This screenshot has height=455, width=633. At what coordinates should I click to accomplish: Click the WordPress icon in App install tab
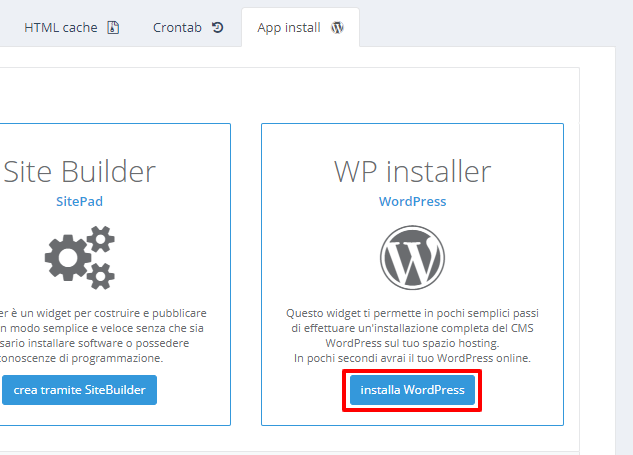337,27
